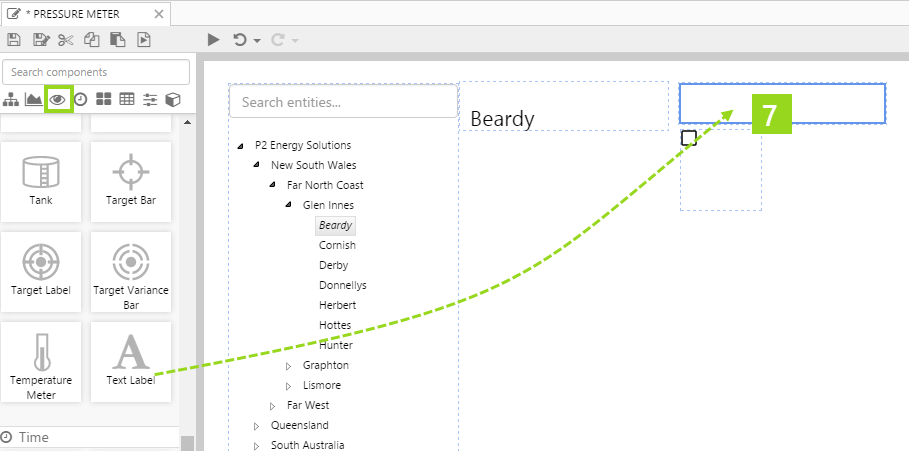Click the Search components input field
Viewport: 909px width, 451px height.
pyautogui.click(x=96, y=72)
